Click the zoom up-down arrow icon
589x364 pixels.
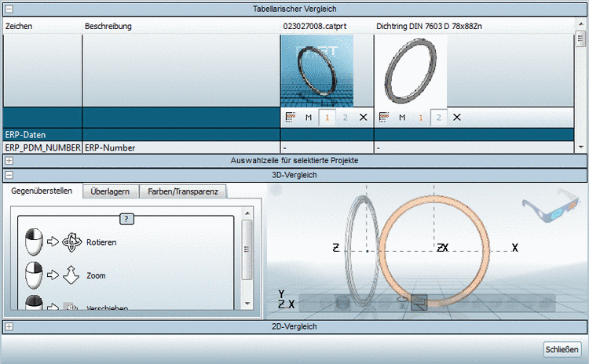[71, 275]
